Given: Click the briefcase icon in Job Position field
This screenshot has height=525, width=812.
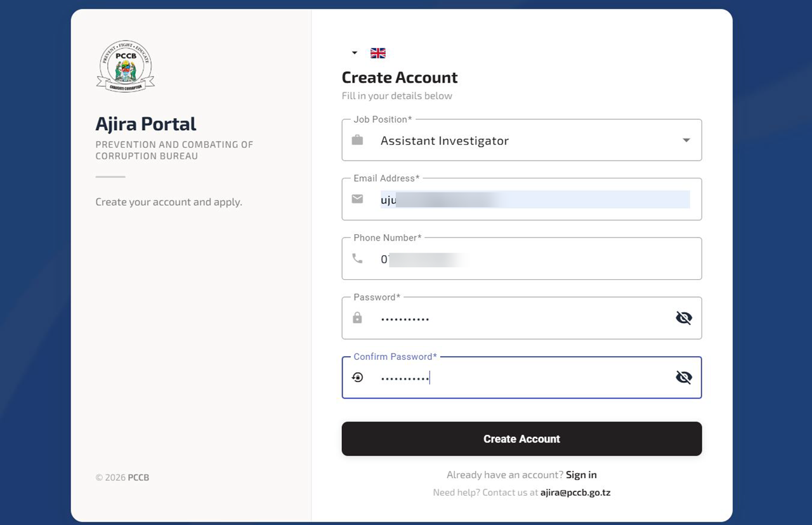Looking at the screenshot, I should [357, 140].
